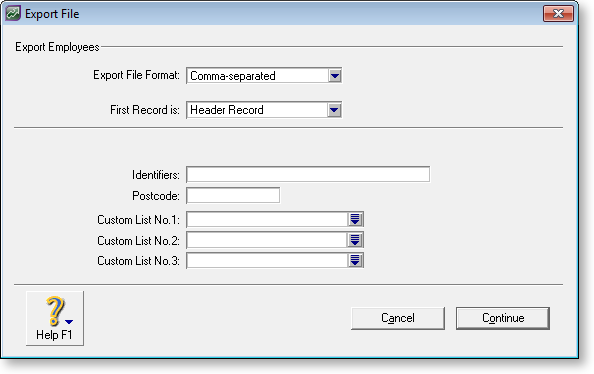The height and width of the screenshot is (374, 594).
Task: Close the Export File dialog
Action: tap(558, 14)
